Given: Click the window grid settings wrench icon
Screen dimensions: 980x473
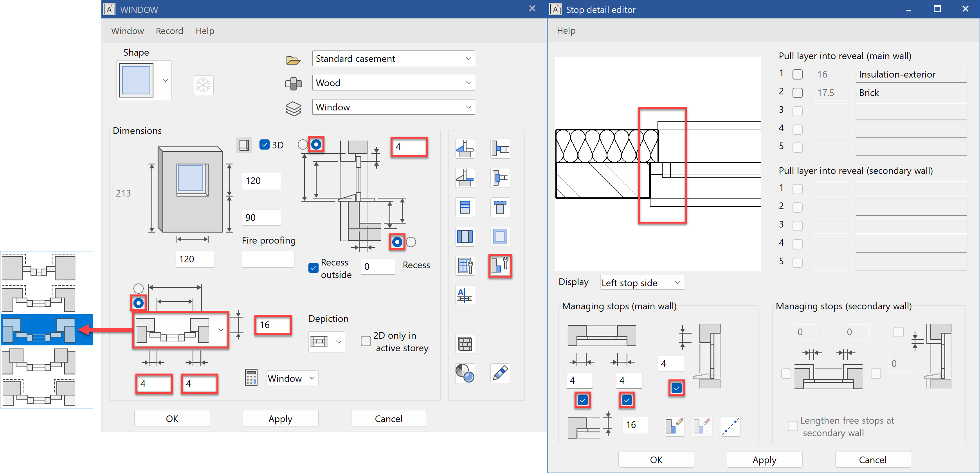Looking at the screenshot, I should (x=465, y=266).
